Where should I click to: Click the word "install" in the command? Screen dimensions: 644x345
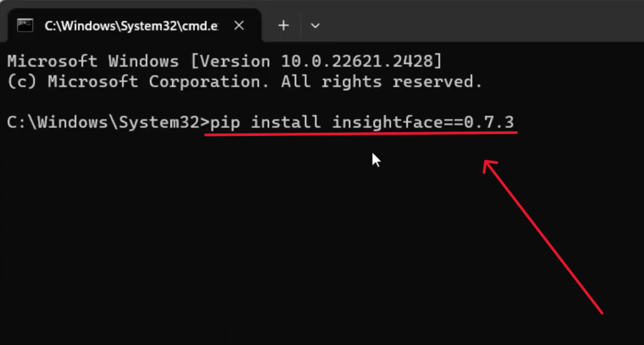pyautogui.click(x=286, y=122)
